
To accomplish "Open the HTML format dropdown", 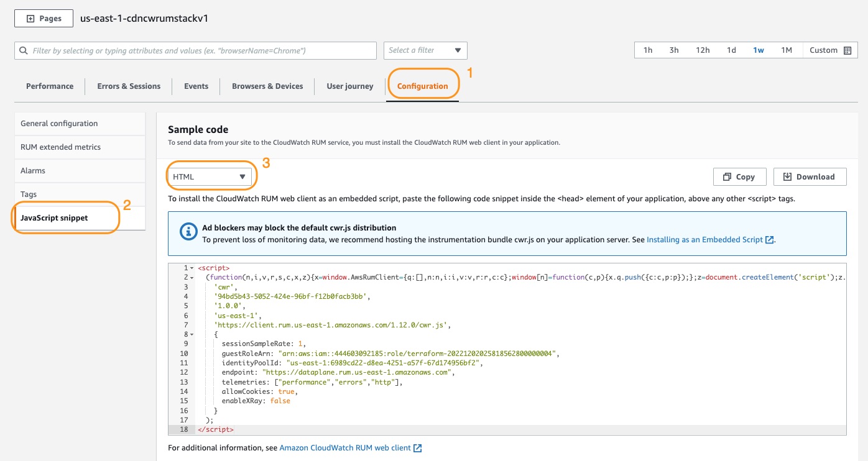I will pyautogui.click(x=210, y=177).
